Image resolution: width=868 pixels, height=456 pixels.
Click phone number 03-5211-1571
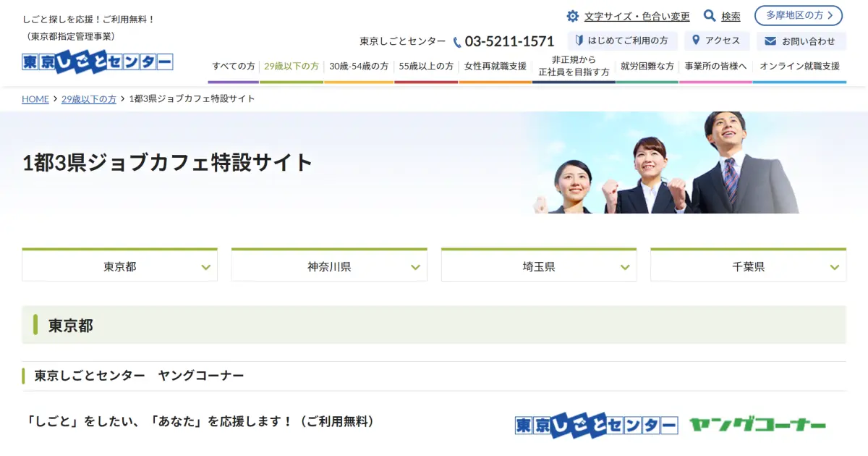tap(509, 42)
